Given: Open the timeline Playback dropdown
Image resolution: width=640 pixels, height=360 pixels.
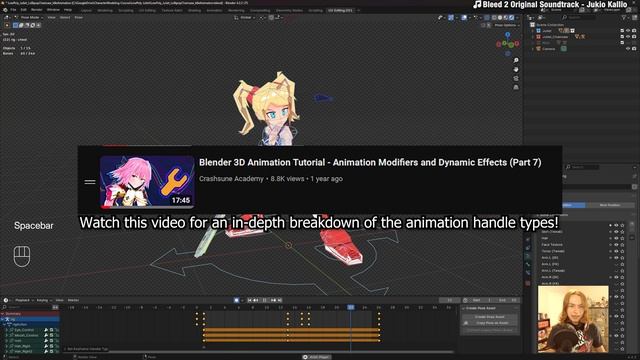Looking at the screenshot, I should tap(24, 300).
